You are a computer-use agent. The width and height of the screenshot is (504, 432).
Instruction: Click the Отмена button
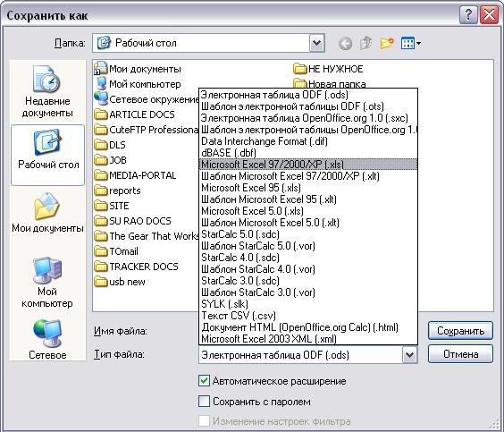coord(460,354)
